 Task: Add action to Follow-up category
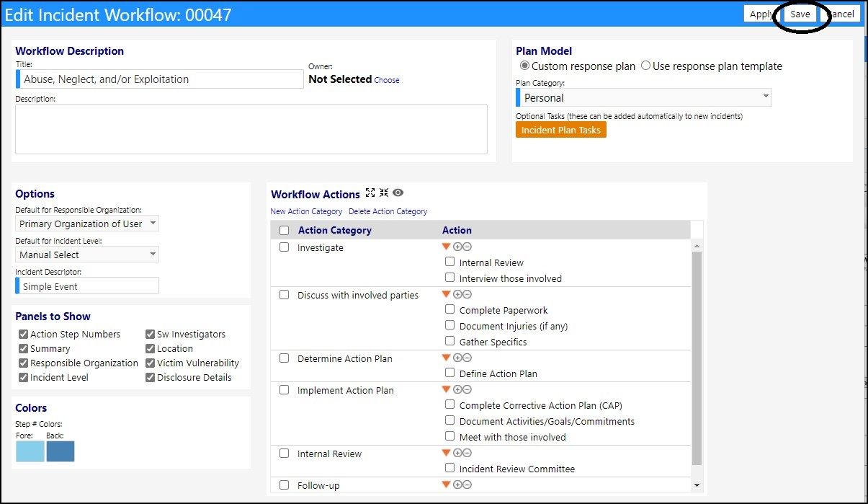[x=457, y=485]
